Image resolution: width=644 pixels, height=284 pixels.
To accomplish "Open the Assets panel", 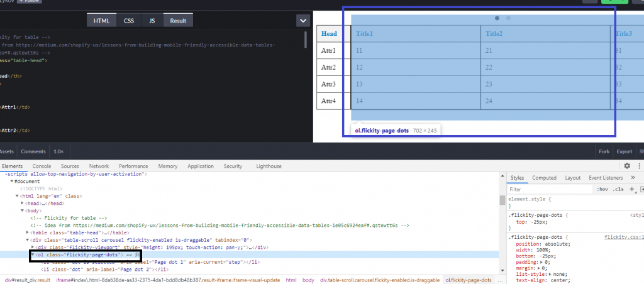I will point(7,151).
